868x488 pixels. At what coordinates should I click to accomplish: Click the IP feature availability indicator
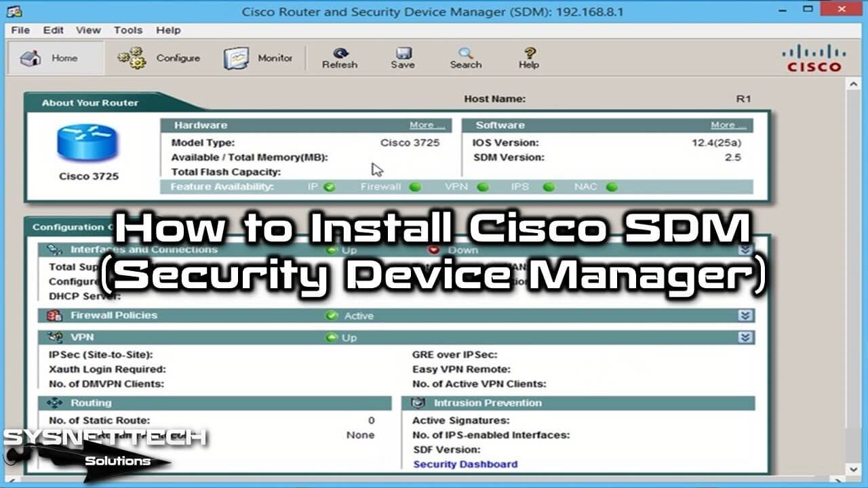click(330, 187)
